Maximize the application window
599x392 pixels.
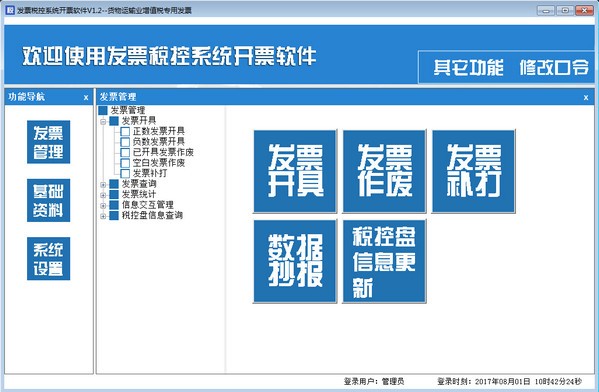point(565,11)
